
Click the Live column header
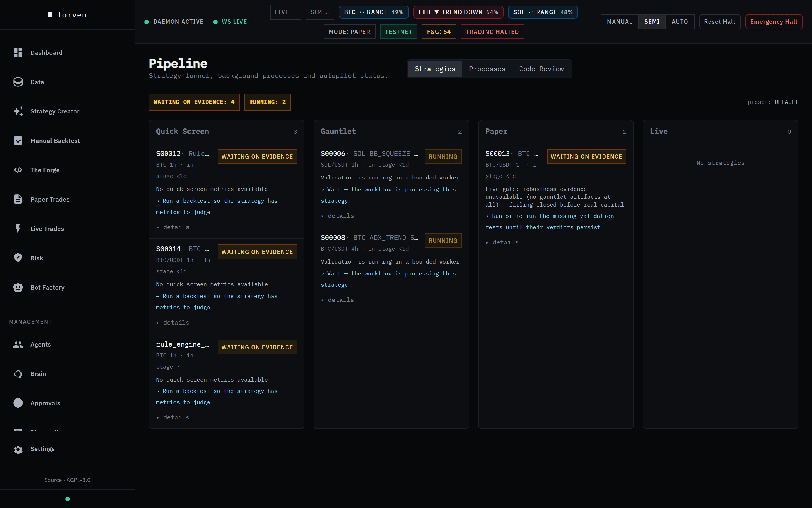[720, 131]
